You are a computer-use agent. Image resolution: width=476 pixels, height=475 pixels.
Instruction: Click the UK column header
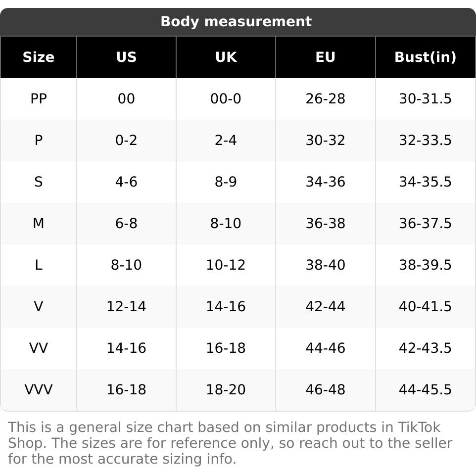226,57
